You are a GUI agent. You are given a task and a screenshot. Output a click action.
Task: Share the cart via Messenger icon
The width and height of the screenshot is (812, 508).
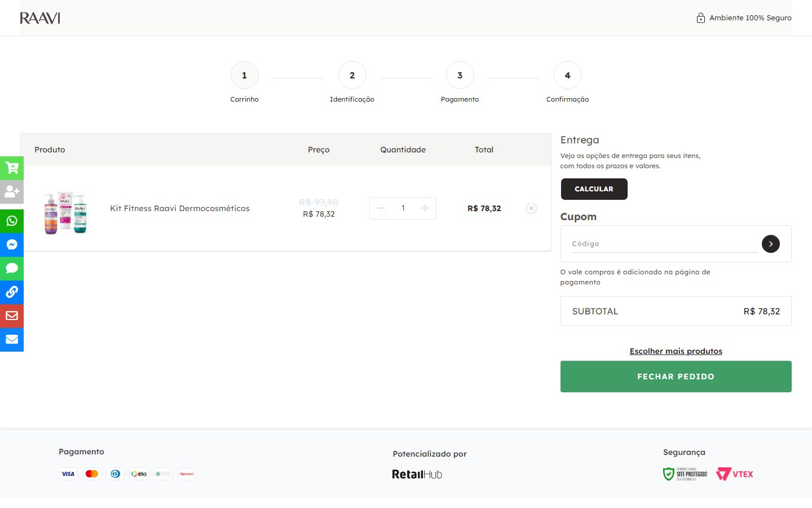[x=12, y=244]
